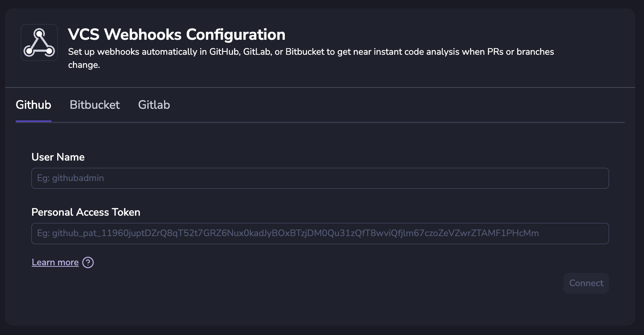This screenshot has height=335, width=644.
Task: Click the word 'change.' in the description
Action: pyautogui.click(x=84, y=65)
